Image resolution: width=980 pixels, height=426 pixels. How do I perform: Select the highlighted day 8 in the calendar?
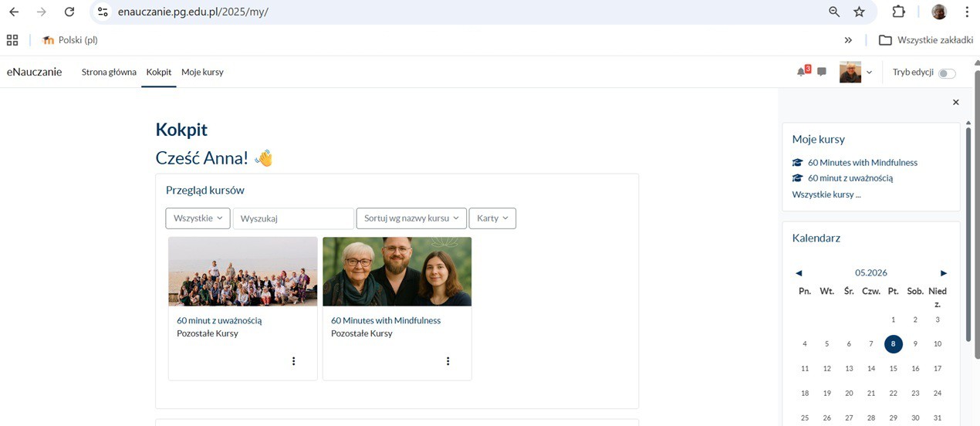point(894,344)
